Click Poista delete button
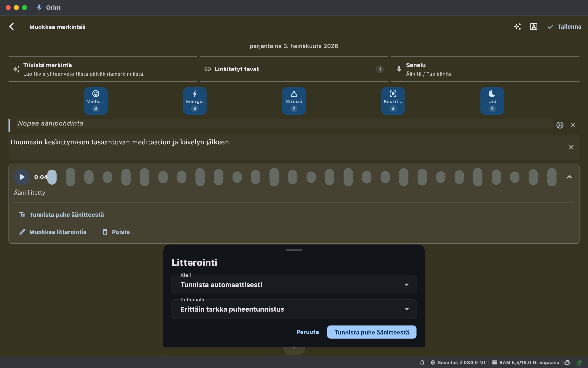Image resolution: width=588 pixels, height=368 pixels. (116, 232)
